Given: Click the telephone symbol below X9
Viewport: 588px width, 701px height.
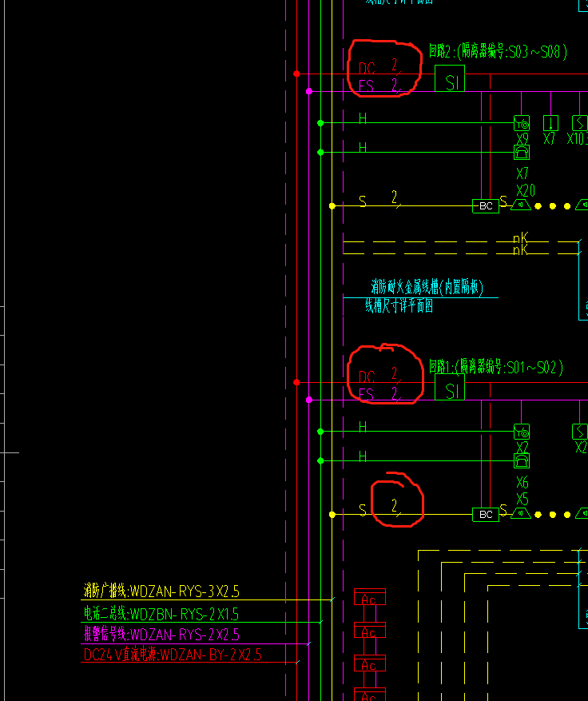Looking at the screenshot, I should coord(522,152).
